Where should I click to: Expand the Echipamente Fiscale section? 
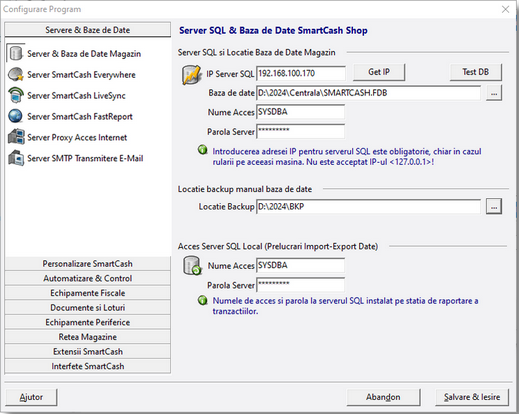(x=88, y=293)
